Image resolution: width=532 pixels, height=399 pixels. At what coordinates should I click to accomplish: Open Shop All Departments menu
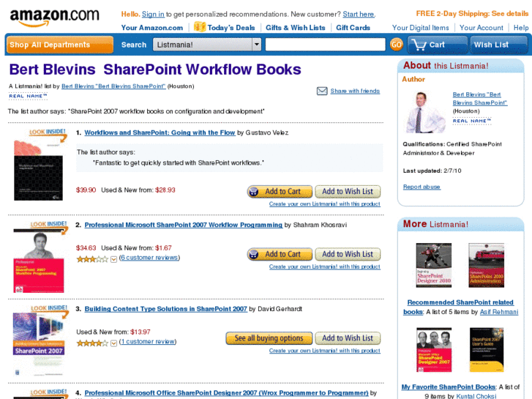(x=60, y=45)
